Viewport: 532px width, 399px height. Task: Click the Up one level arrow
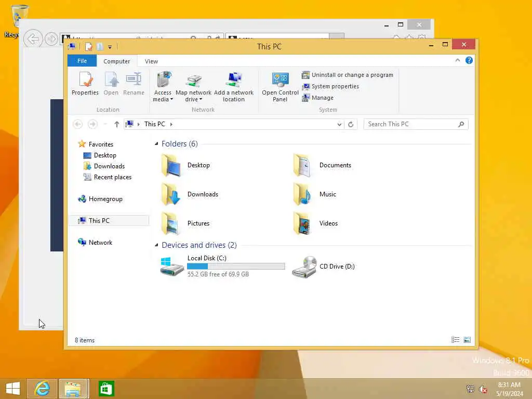point(117,124)
